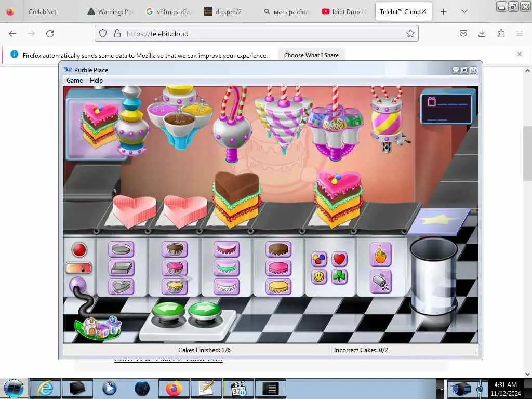Go back to previous page
This screenshot has width=532, height=399.
coord(12,34)
